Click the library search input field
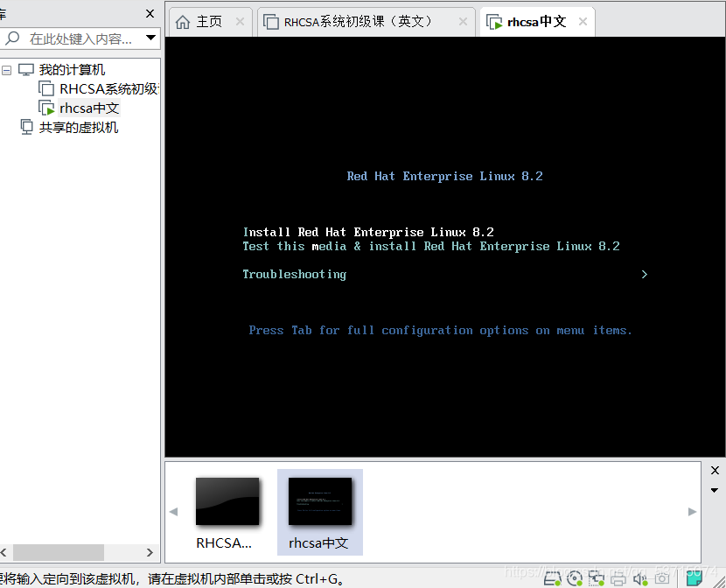726x588 pixels. (x=83, y=38)
